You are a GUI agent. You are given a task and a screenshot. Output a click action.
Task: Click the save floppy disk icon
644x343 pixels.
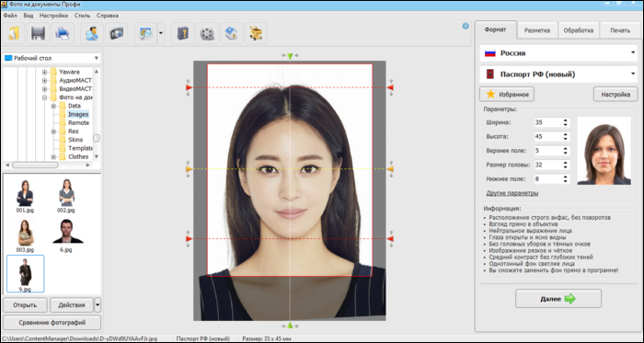tap(39, 34)
